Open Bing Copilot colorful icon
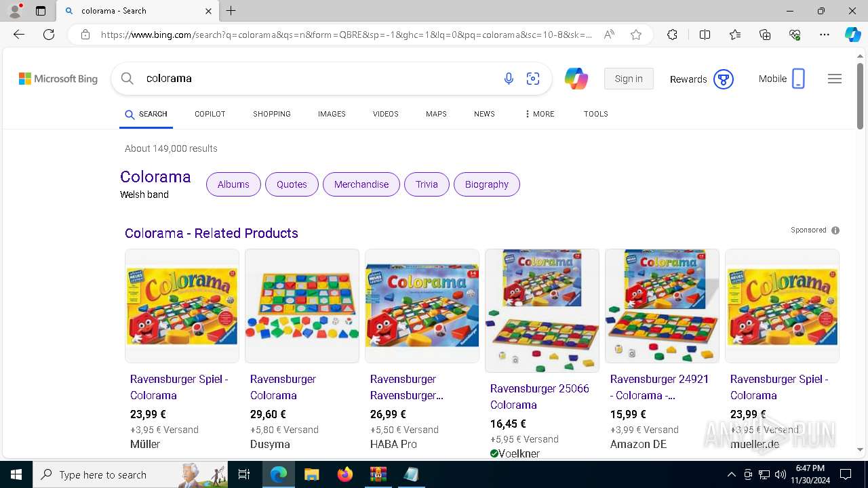Viewport: 868px width, 488px height. (576, 79)
